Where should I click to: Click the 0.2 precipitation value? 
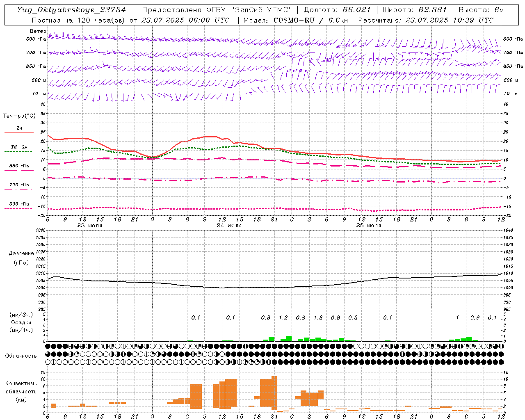[x=353, y=317]
